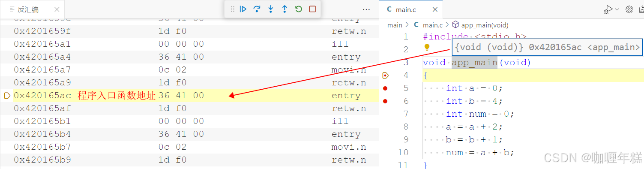Click code line 'num = a + b;'
This screenshot has width=644, height=169.
pos(479,153)
